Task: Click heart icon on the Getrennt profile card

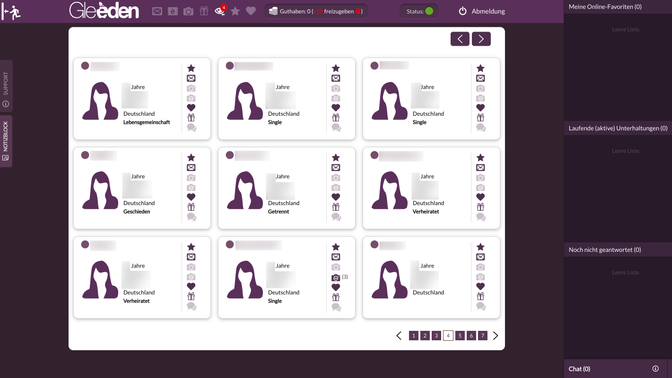Action: pos(336,197)
